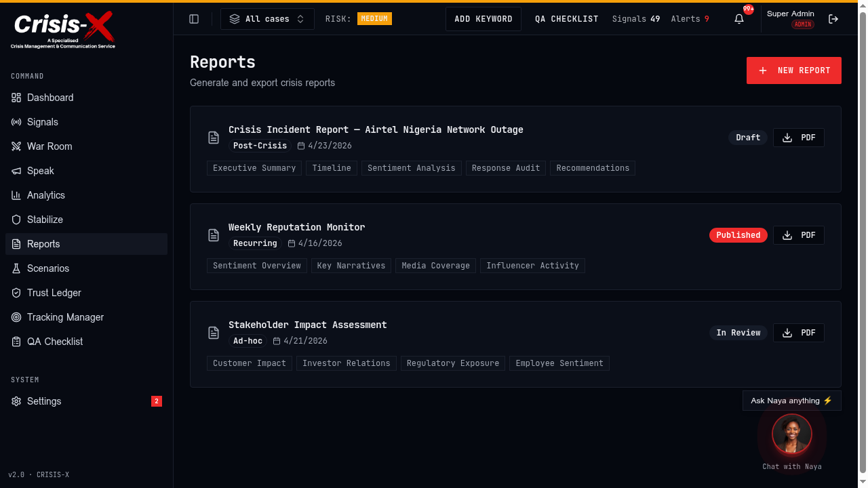The height and width of the screenshot is (488, 868).
Task: Open Stakeholder Impact Assessment report
Action: 308,325
